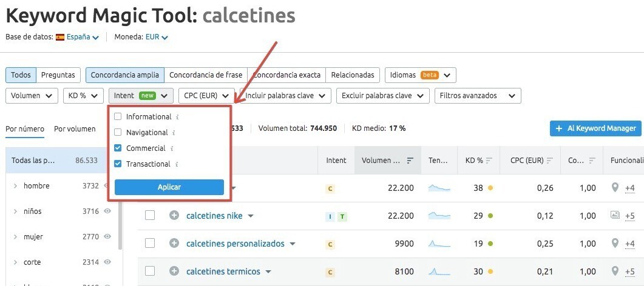Open the Volumen filter dropdown
The width and height of the screenshot is (644, 286).
tap(32, 95)
